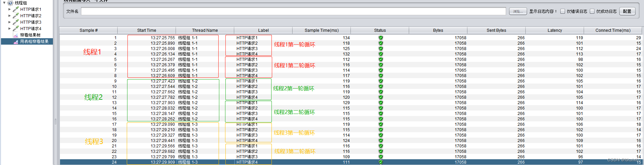Image resolution: width=644 pixels, height=165 pixels.
Task: Sort by Connect Time(ms) column header
Action: pyautogui.click(x=613, y=30)
